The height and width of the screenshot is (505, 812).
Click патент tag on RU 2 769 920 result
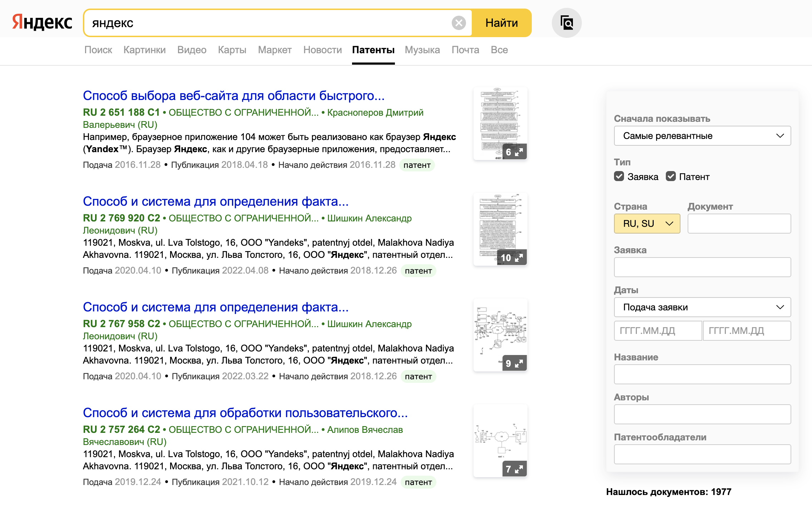[418, 271]
